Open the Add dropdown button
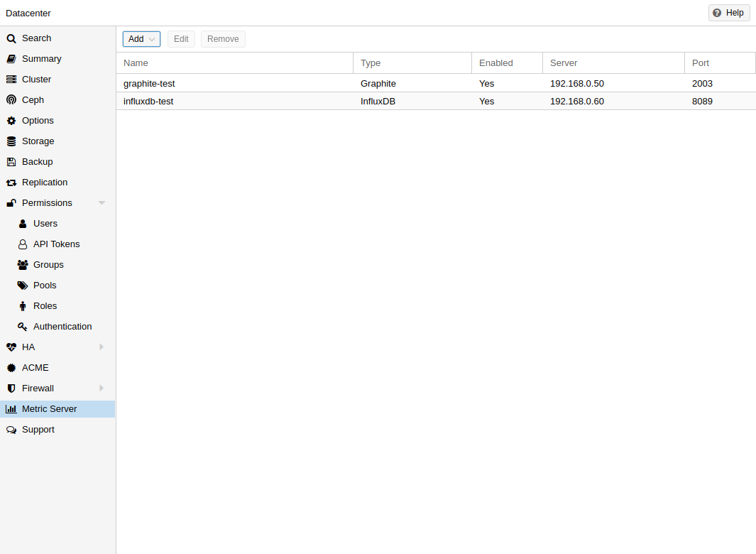The height and width of the screenshot is (554, 756). pyautogui.click(x=141, y=39)
